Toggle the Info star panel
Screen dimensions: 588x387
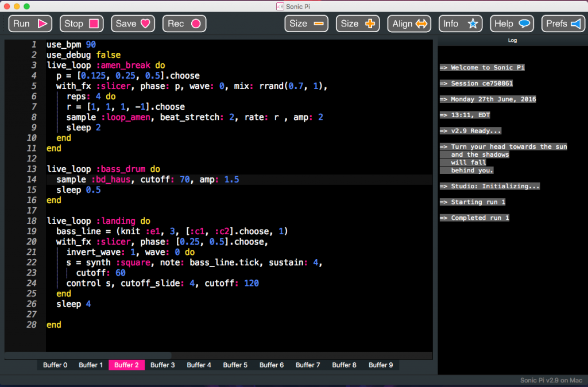pyautogui.click(x=460, y=24)
